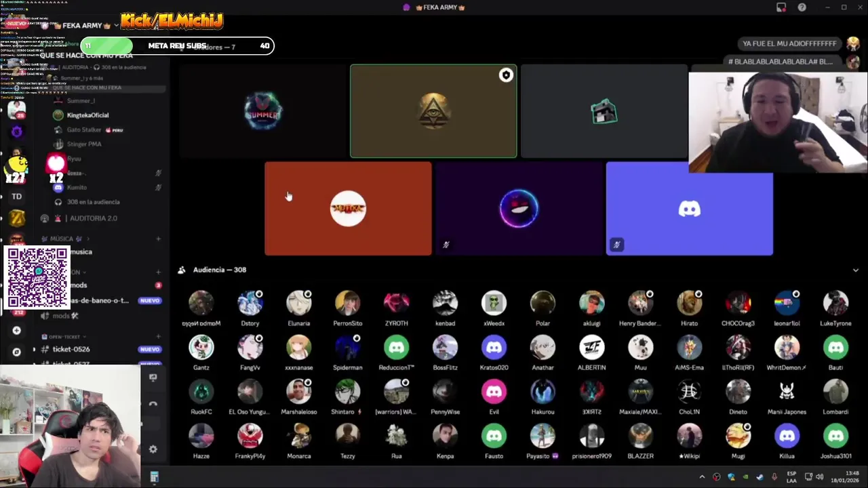Open audience member Bauti
The width and height of the screenshot is (868, 488).
(x=836, y=352)
